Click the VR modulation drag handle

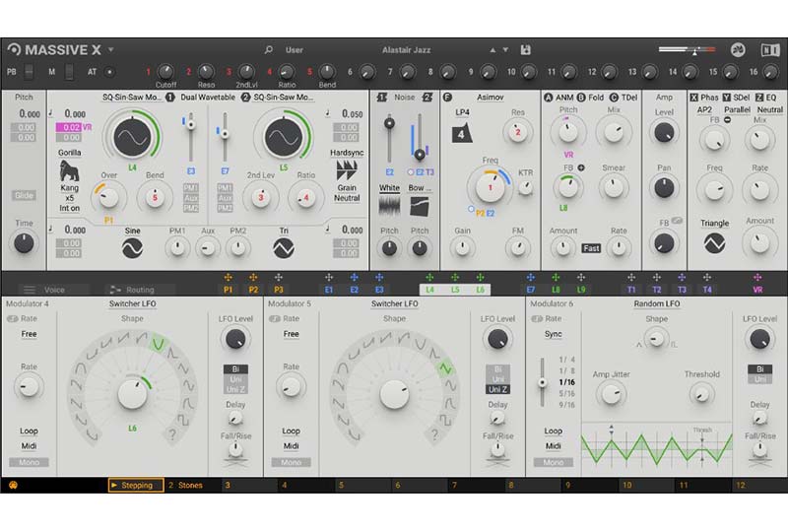click(757, 277)
